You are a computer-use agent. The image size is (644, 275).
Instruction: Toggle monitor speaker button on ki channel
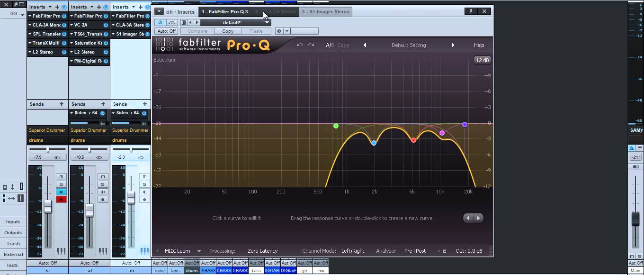(61, 192)
